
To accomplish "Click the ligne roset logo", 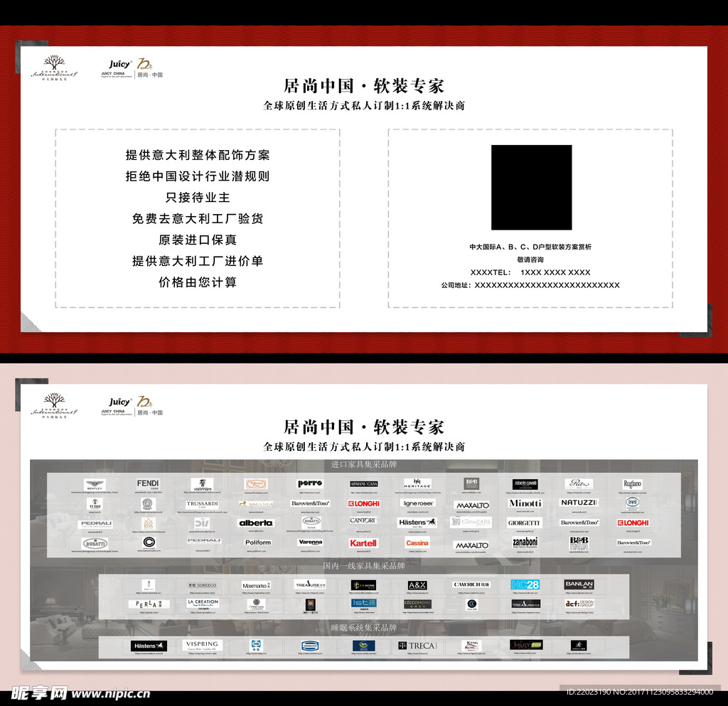I will pos(417,503).
